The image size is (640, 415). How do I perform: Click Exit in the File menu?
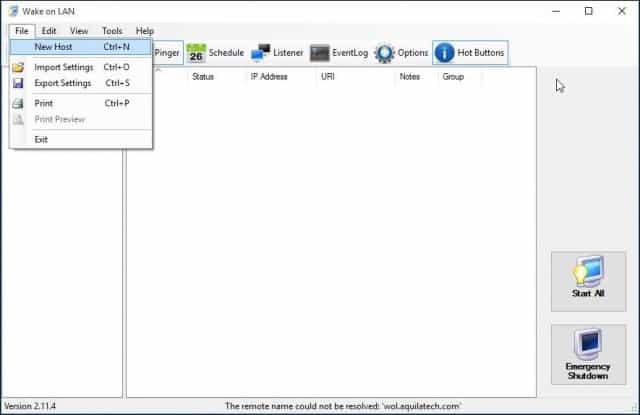[81, 140]
